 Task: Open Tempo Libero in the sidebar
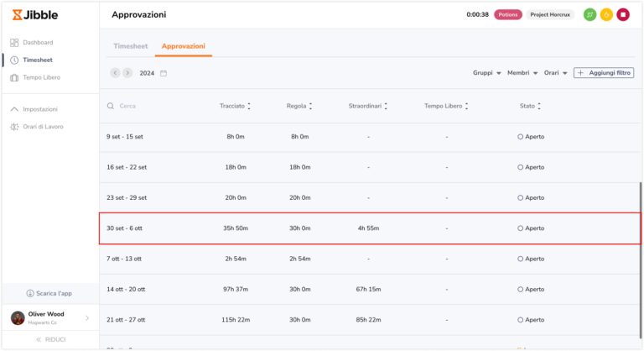tap(41, 77)
